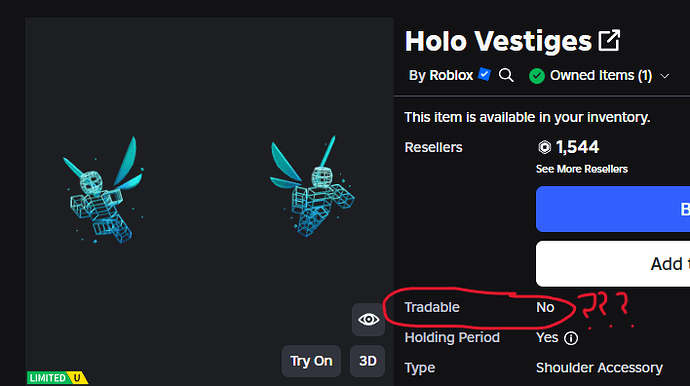690x386 pixels.
Task: Click the chevron next to Owned Items
Action: pos(664,76)
